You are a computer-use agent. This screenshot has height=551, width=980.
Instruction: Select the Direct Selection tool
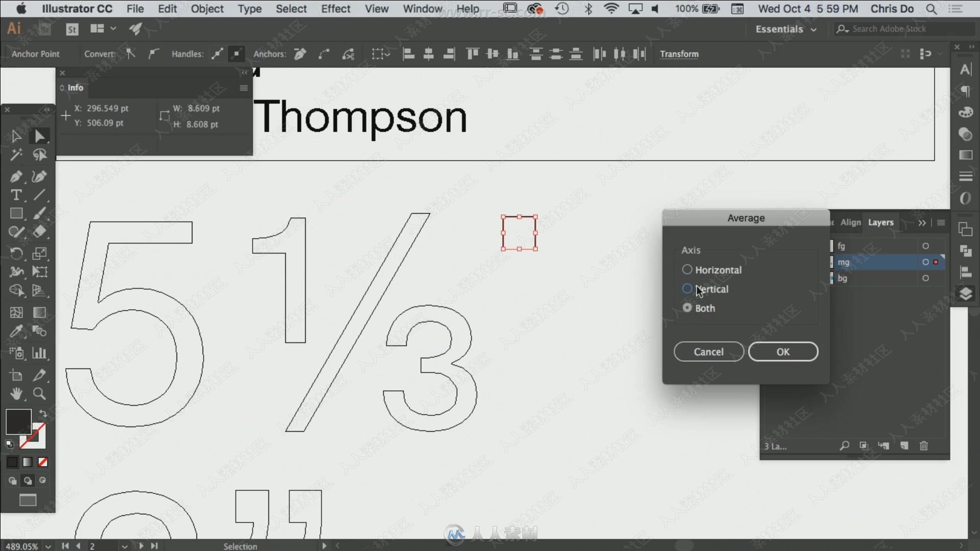tap(38, 136)
